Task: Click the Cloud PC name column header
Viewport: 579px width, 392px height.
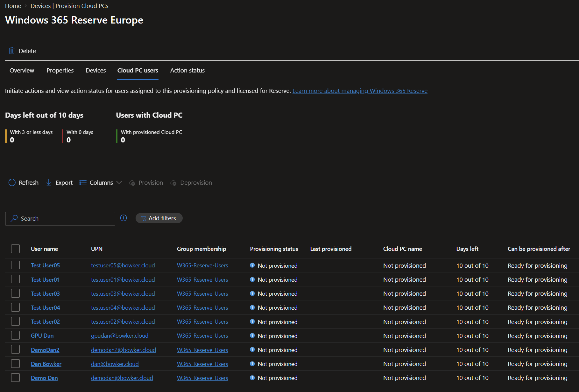Action: coord(402,249)
